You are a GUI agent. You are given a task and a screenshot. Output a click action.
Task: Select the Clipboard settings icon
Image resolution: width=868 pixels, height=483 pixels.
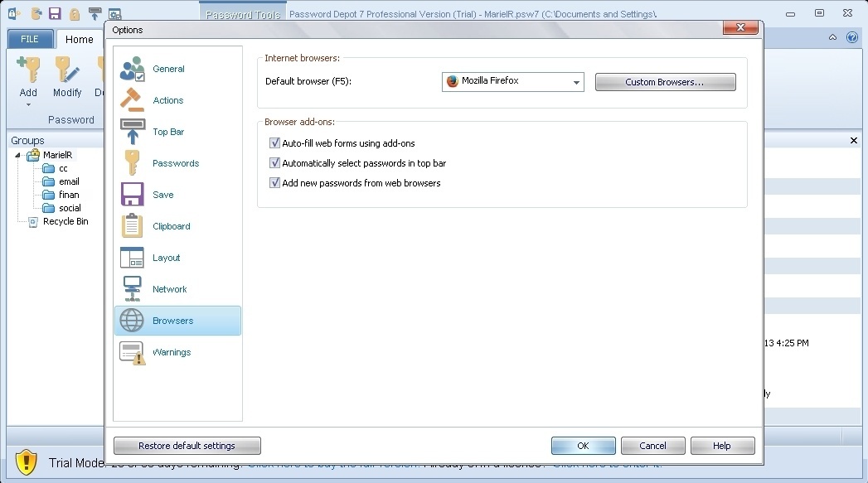132,225
